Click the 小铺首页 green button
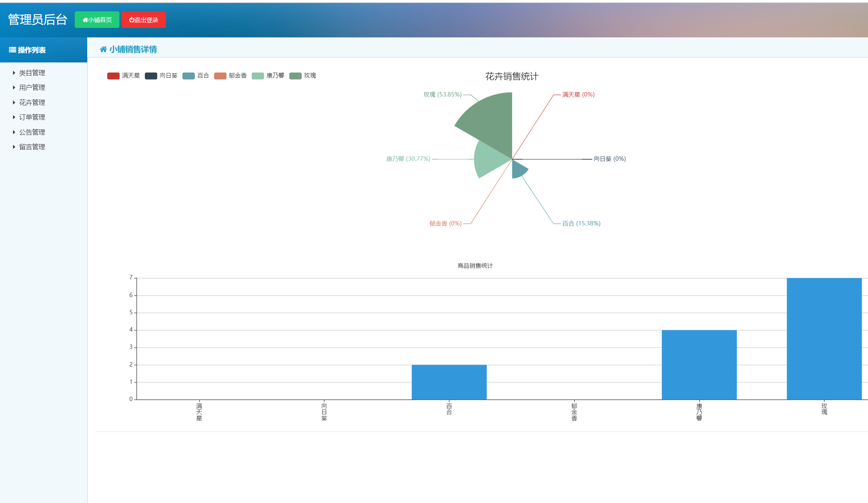868x503 pixels. pyautogui.click(x=97, y=20)
